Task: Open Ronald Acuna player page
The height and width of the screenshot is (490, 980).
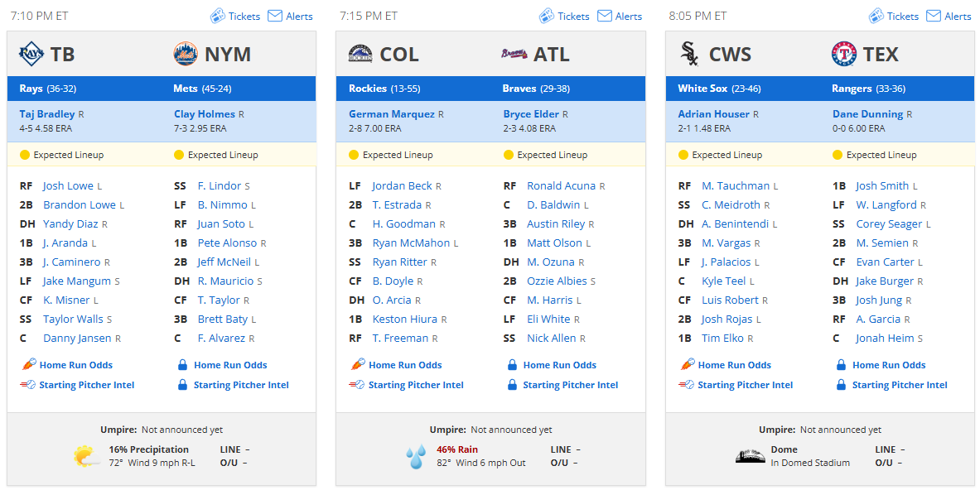Action: pyautogui.click(x=562, y=185)
